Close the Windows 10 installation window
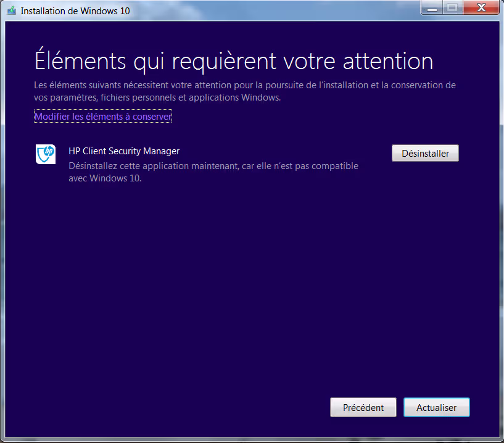Screen dimensions: 504x443 481,7
